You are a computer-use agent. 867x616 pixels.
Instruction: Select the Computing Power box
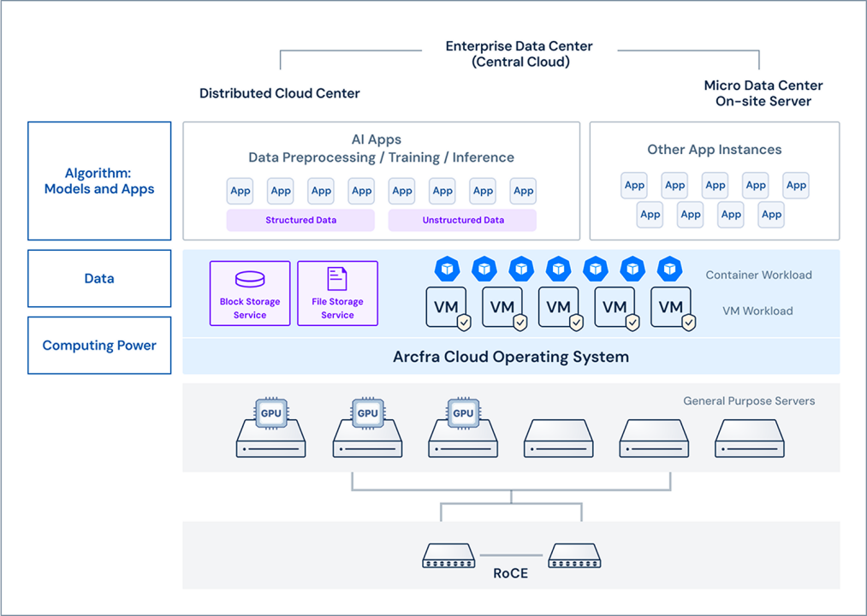coord(99,346)
